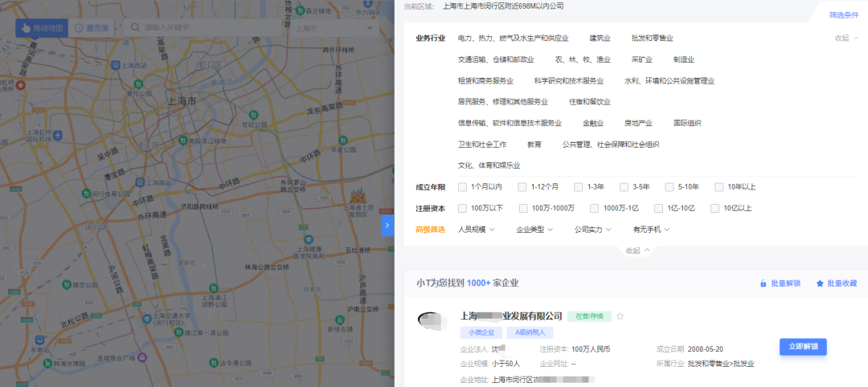Select the 金融业 industry filter
Screen dimensions: 868x387
click(592, 123)
